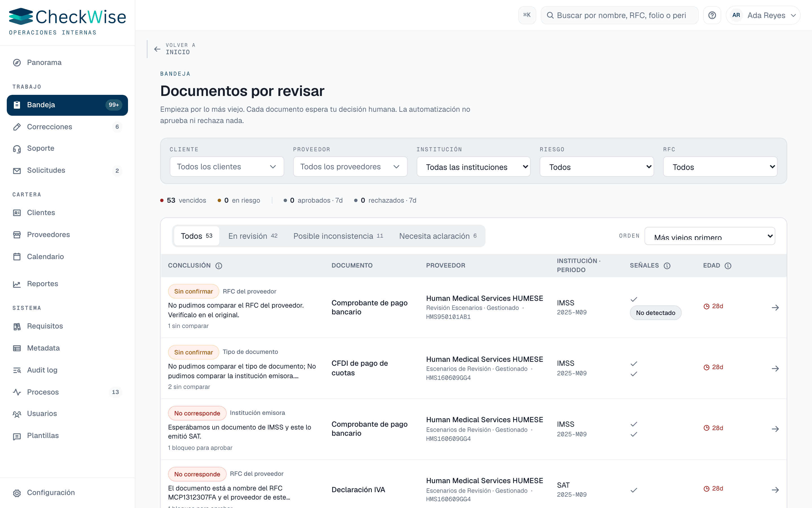Click the Clientes card icon
Image resolution: width=812 pixels, height=508 pixels.
click(17, 213)
